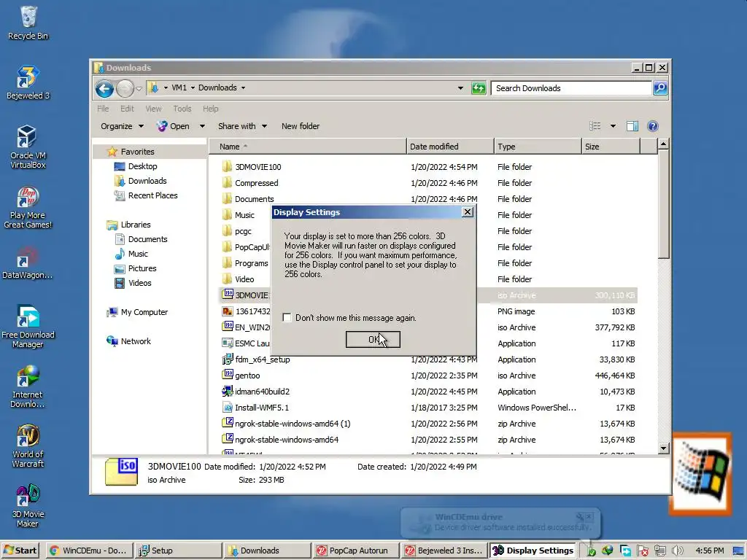Screen dimensions: 747x560
Task: Click the Forward arrow in Downloads window
Action: point(125,88)
